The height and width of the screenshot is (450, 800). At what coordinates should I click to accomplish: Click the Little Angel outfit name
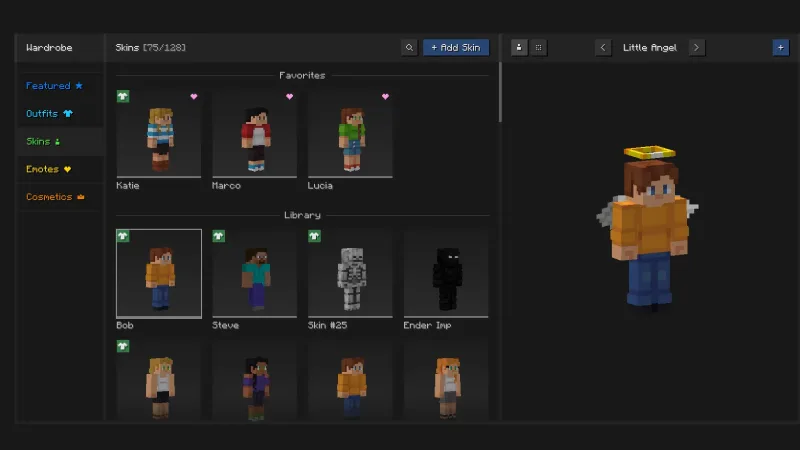[x=649, y=47]
